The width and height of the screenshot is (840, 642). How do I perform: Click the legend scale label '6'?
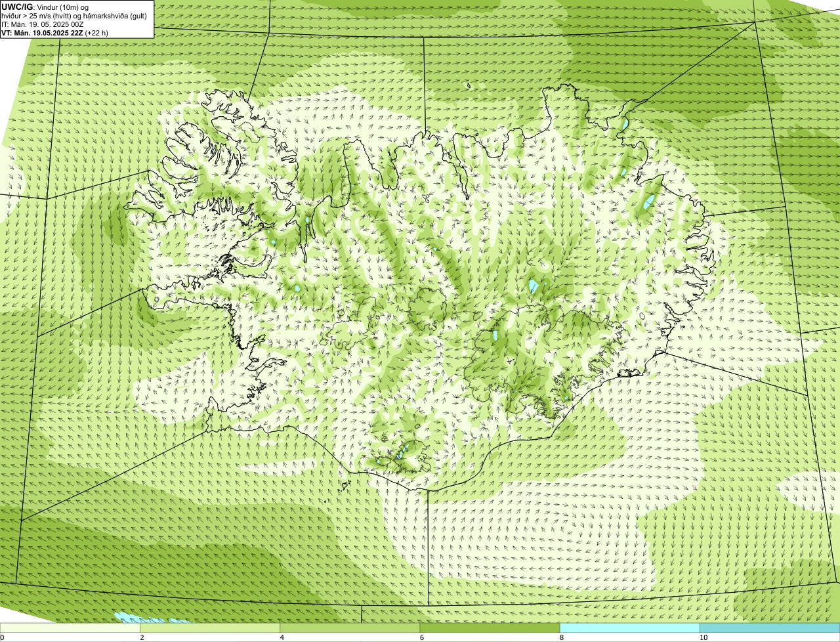(x=421, y=637)
